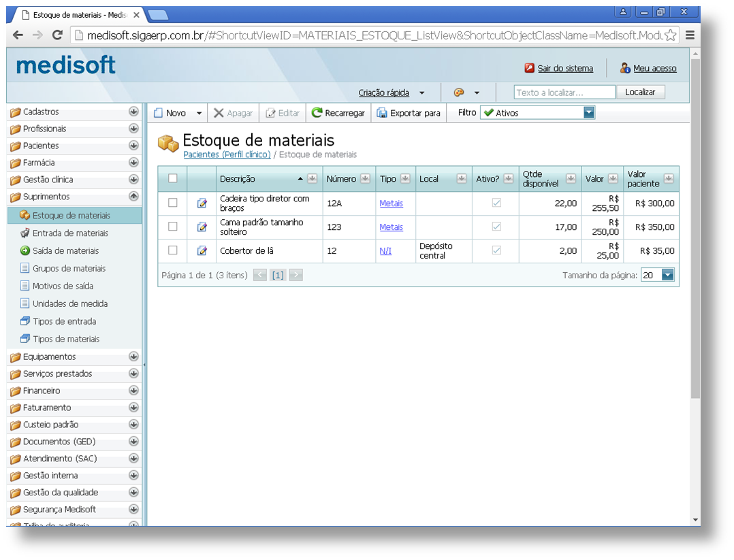
Task: Click the Meu acesso link
Action: 655,68
